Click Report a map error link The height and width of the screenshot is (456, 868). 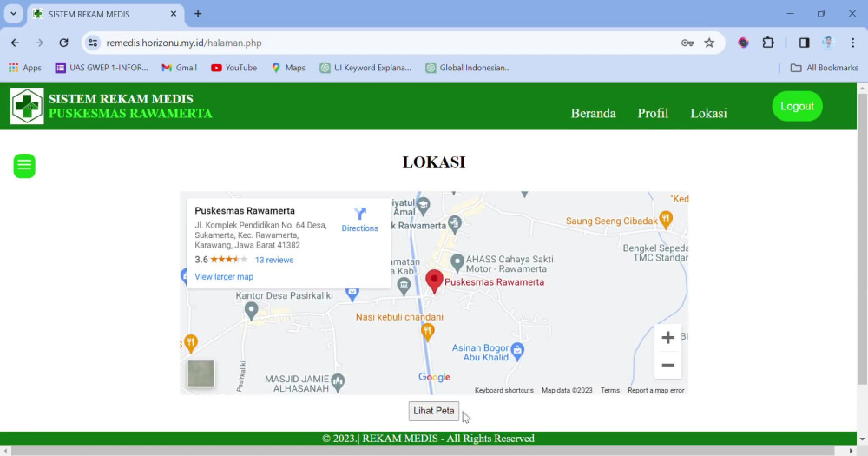point(655,390)
